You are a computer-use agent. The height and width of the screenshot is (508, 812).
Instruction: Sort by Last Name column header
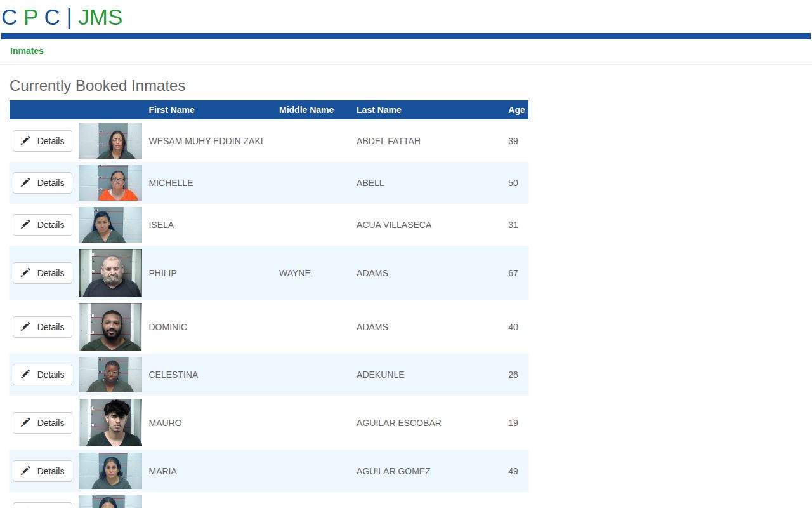point(379,110)
